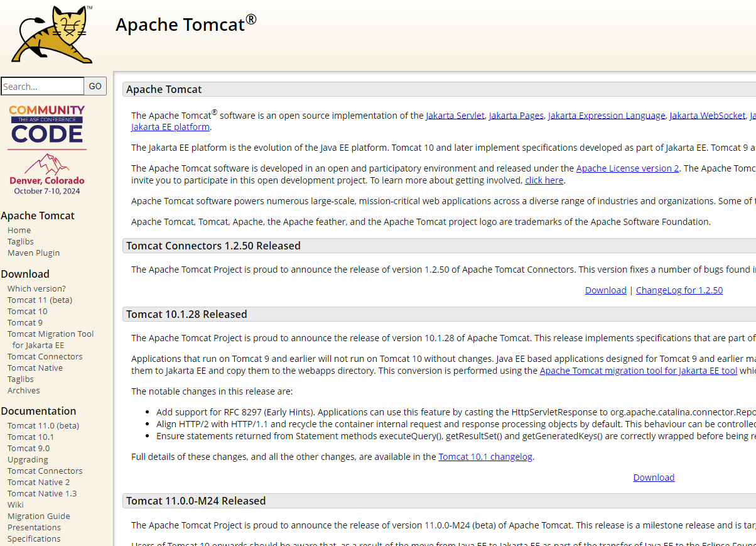Click the Apache Tomcat section heading bar
The image size is (756, 546).
pyautogui.click(x=439, y=89)
